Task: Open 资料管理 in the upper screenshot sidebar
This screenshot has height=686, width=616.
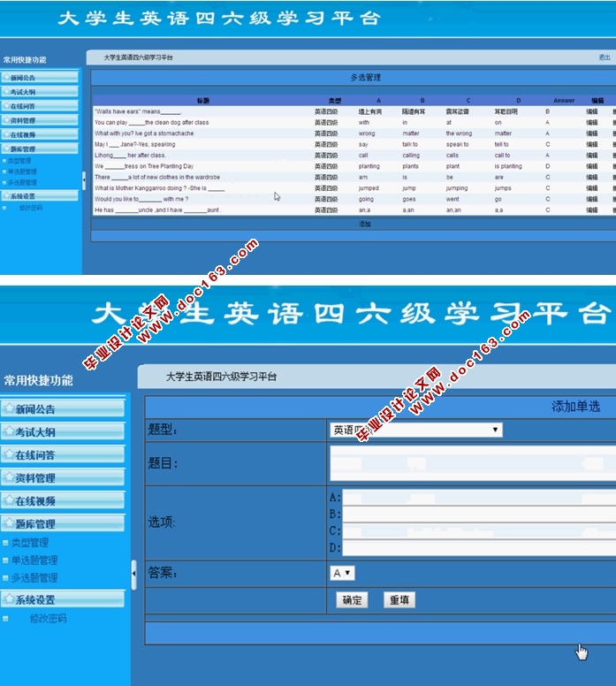Action: click(40, 120)
